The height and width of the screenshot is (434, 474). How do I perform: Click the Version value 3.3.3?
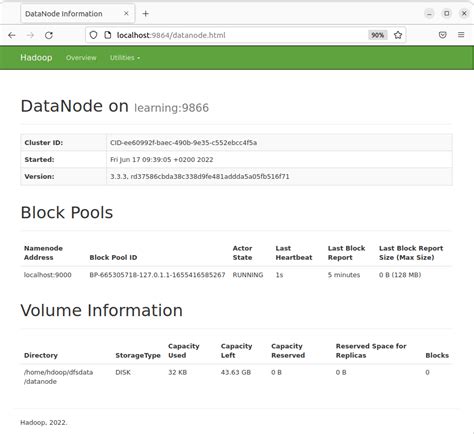pos(200,177)
